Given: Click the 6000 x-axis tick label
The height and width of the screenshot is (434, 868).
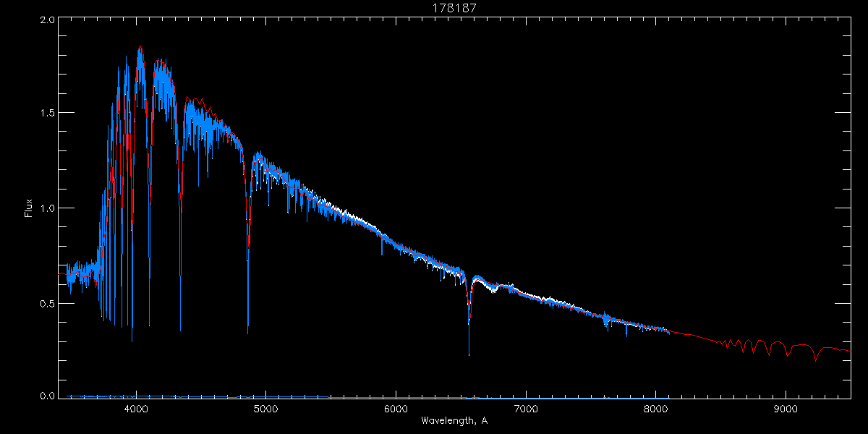Looking at the screenshot, I should (x=396, y=409).
